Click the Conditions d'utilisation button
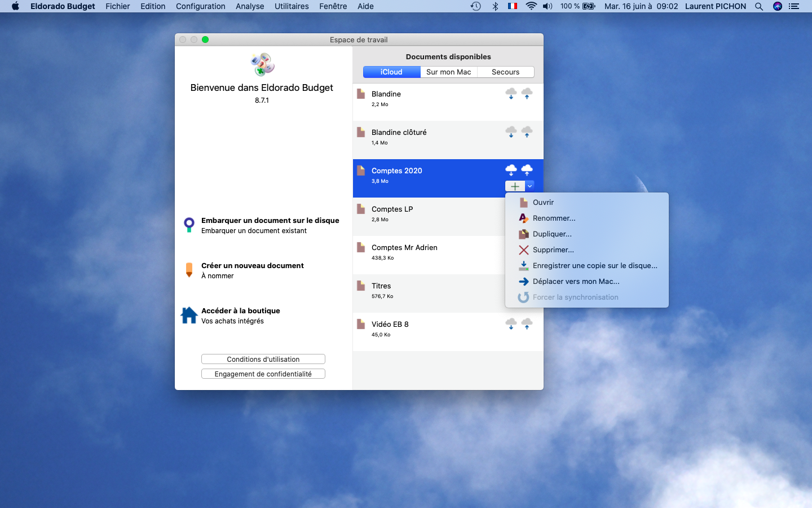The image size is (812, 508). [263, 359]
